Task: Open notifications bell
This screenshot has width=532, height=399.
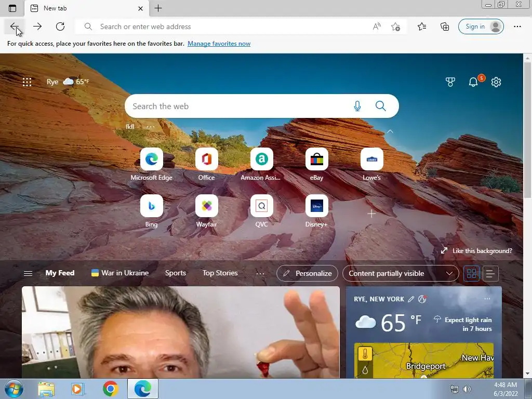Action: coord(473,82)
